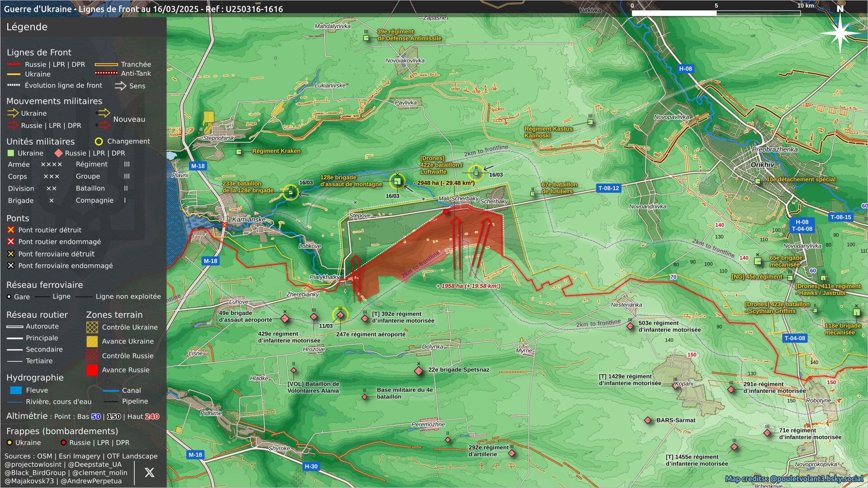The height and width of the screenshot is (488, 868).
Task: Click the 22e brigade Spetsnaz diamond marker
Action: pos(419,371)
